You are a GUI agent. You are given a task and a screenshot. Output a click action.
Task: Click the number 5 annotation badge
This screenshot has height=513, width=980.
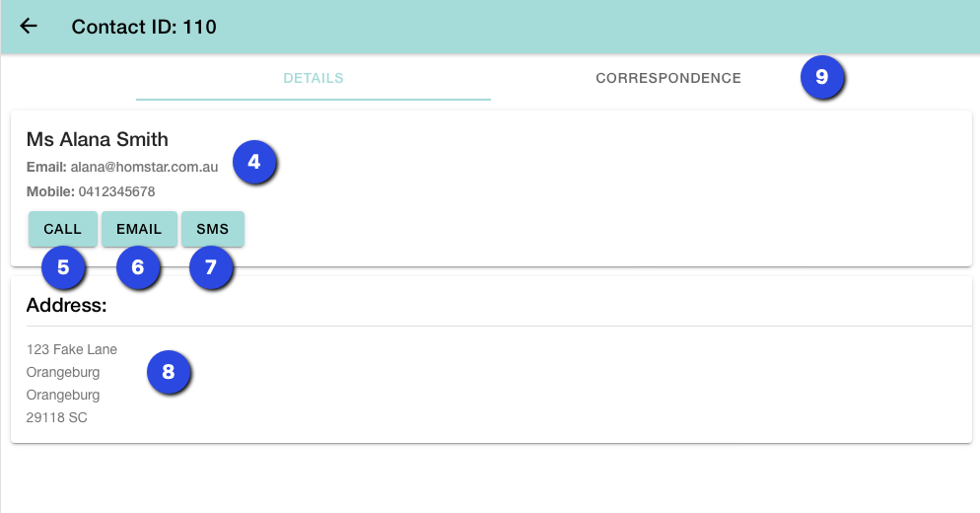coord(63,267)
